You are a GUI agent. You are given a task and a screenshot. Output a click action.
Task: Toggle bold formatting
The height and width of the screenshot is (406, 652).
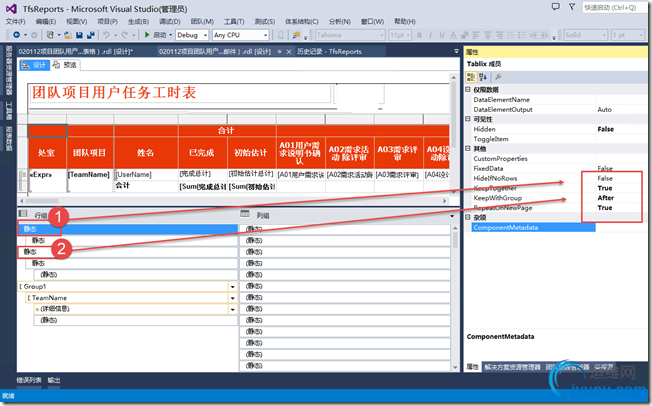point(419,35)
